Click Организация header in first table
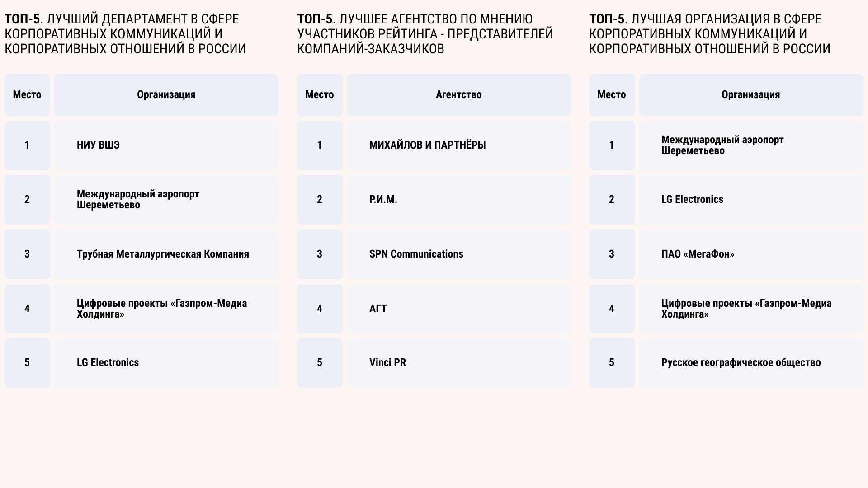 166,94
